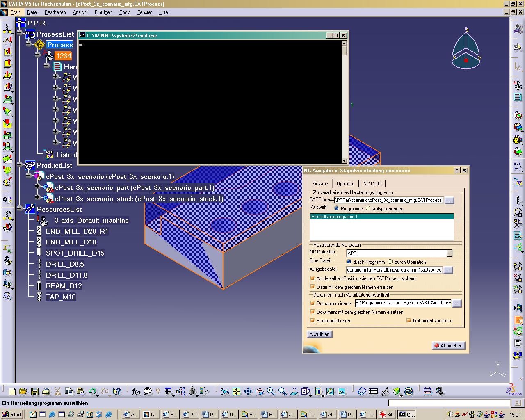This screenshot has width=525, height=420.
Task: Click the Abbrechen button
Action: (448, 346)
